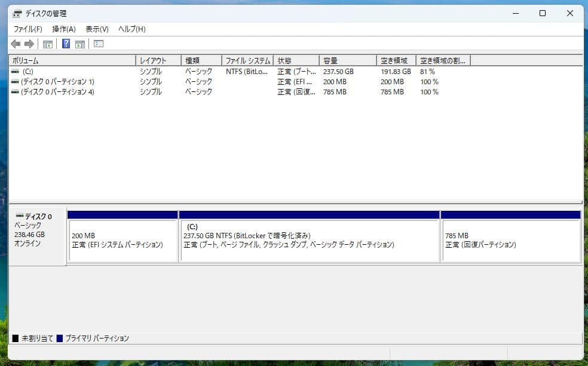Navigate forward with the forward arrow icon
The image size is (588, 366).
(x=27, y=43)
